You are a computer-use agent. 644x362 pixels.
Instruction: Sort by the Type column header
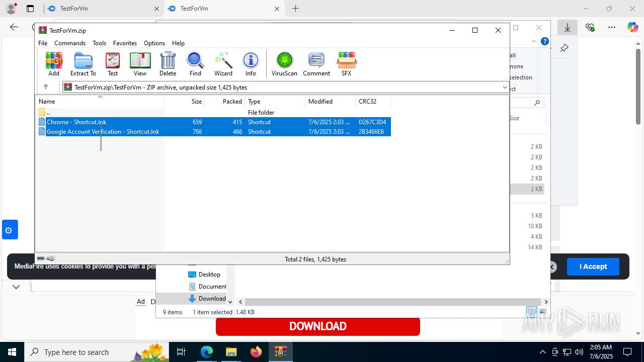tap(275, 101)
